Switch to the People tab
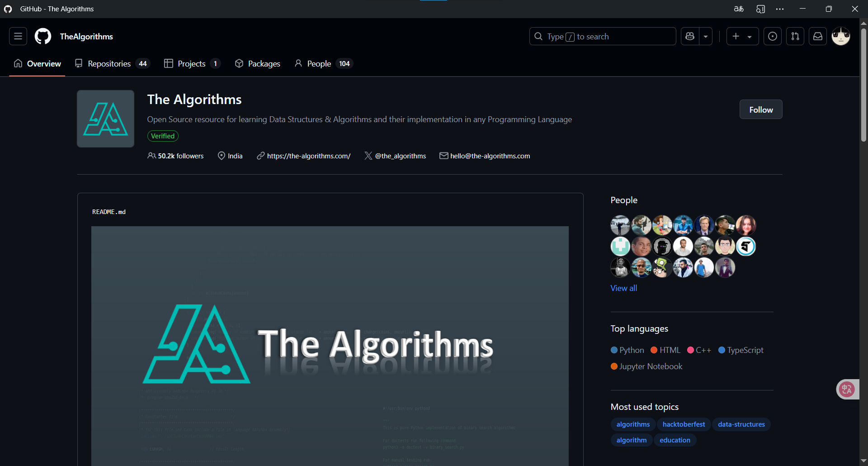 click(323, 64)
